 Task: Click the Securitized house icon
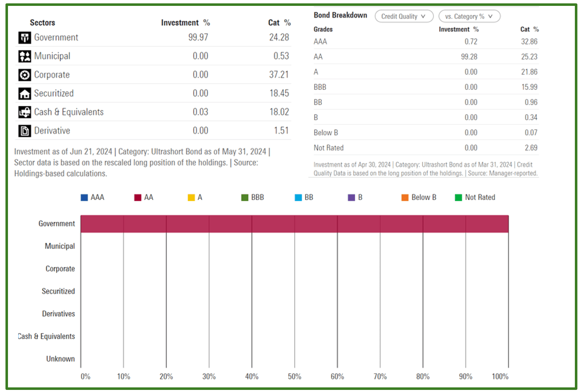[x=24, y=93]
